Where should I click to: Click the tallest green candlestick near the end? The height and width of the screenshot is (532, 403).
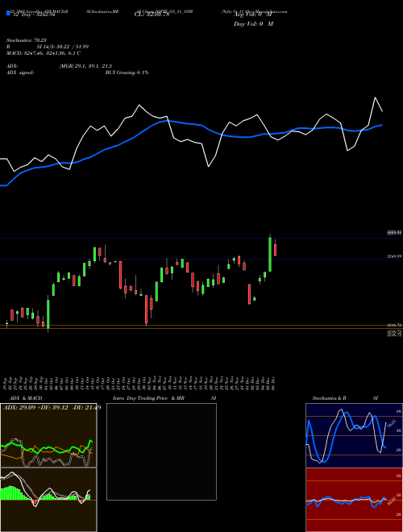pyautogui.click(x=270, y=254)
